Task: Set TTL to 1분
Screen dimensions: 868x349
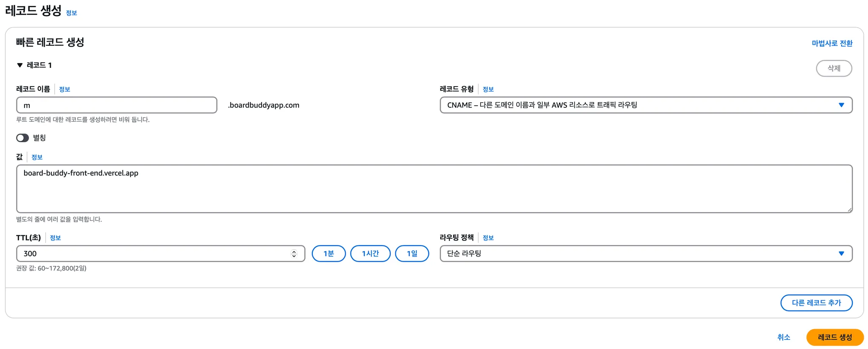Action: tap(328, 254)
